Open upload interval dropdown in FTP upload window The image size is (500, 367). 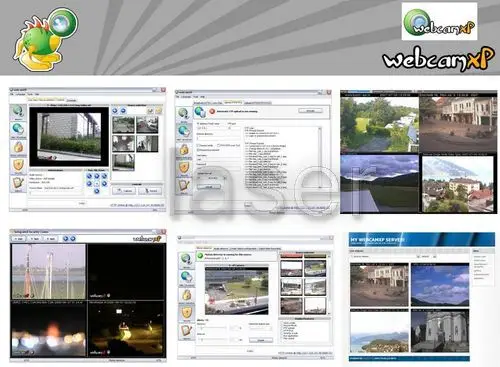(212, 178)
